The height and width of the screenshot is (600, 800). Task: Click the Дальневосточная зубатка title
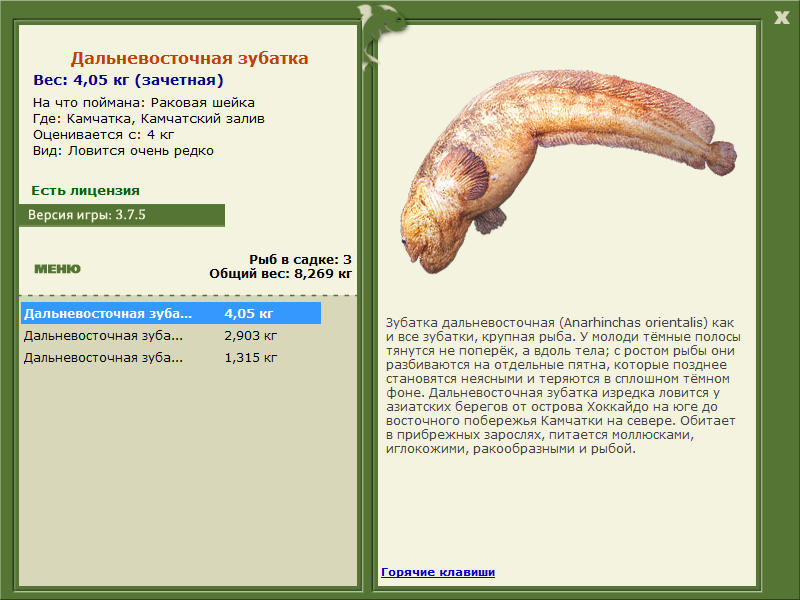point(189,58)
